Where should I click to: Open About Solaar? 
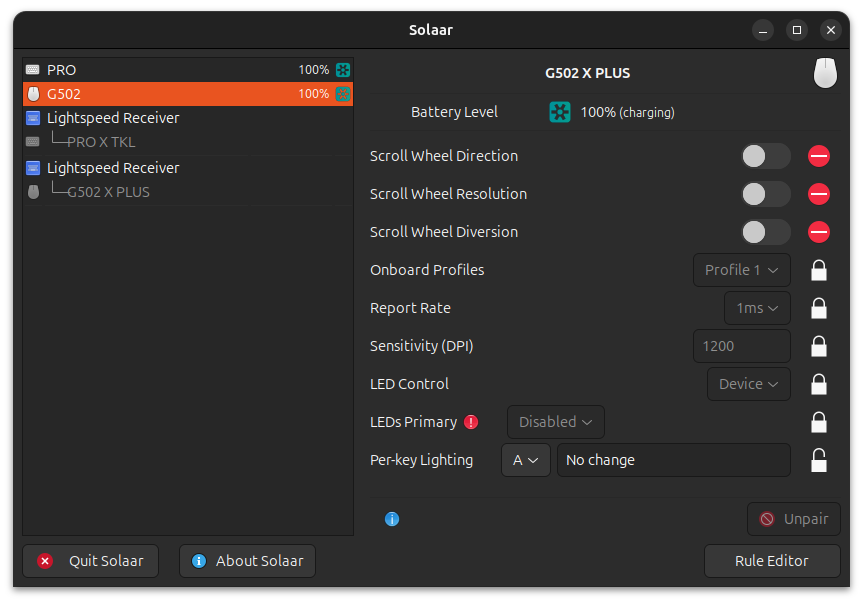[248, 561]
